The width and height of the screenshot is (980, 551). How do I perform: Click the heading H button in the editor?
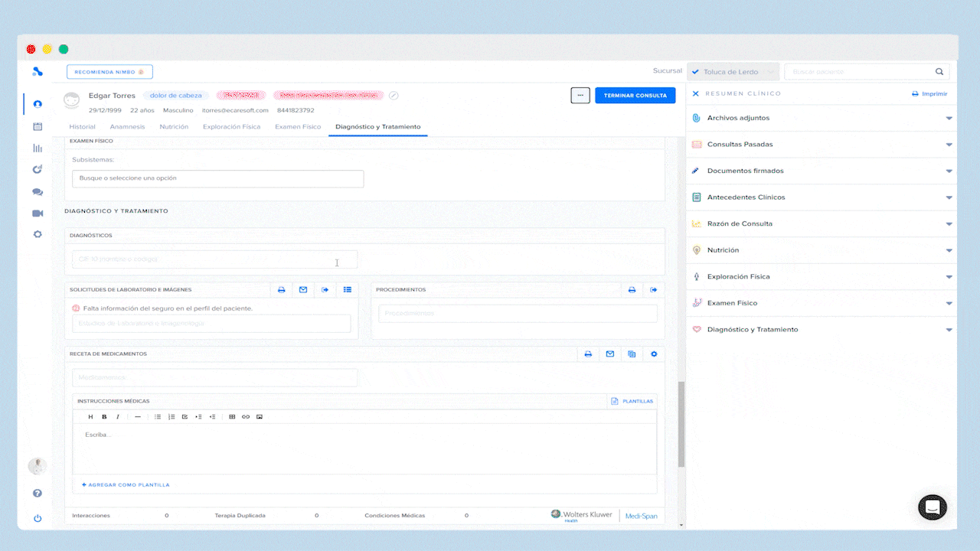90,417
